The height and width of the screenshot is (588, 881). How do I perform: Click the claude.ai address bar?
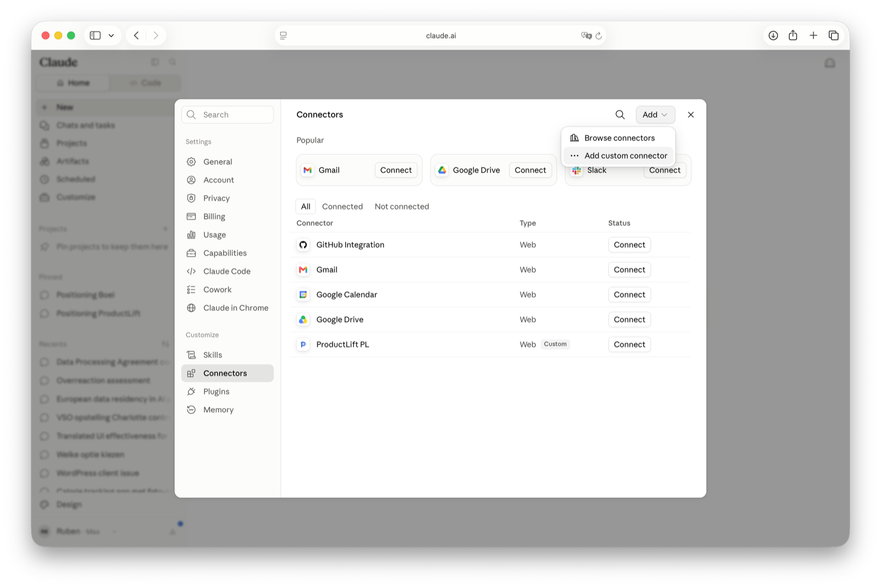(x=440, y=35)
